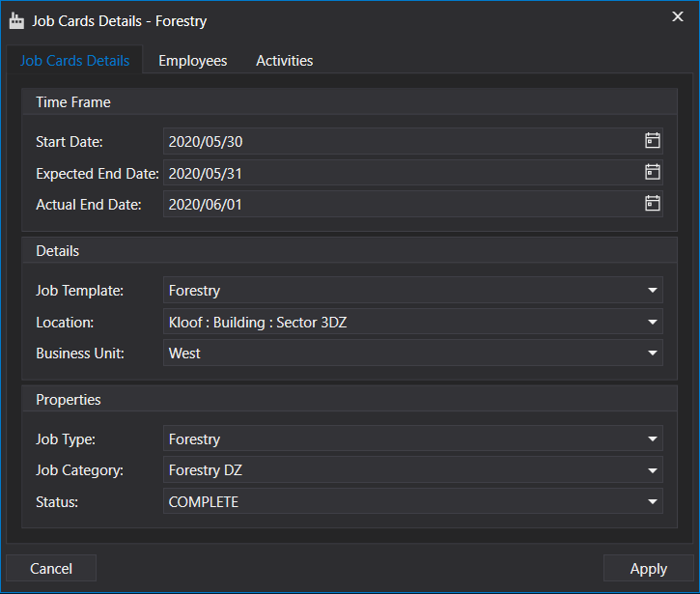Click the Job Category label

(79, 470)
